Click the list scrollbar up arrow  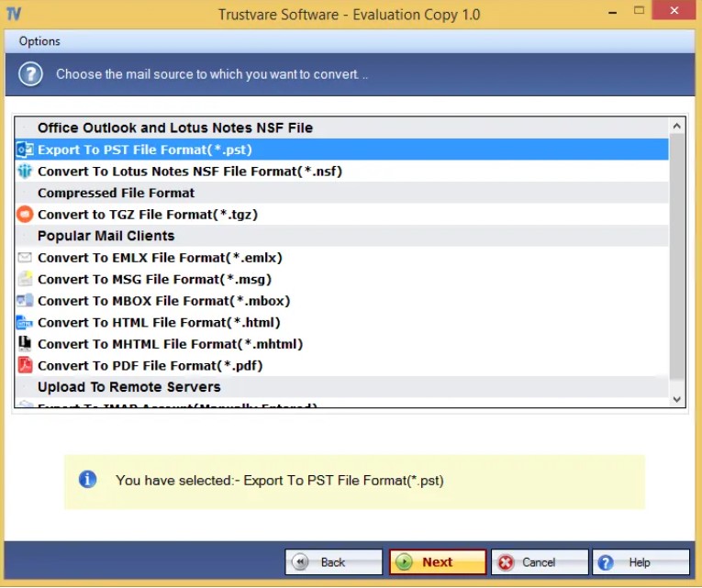[677, 127]
